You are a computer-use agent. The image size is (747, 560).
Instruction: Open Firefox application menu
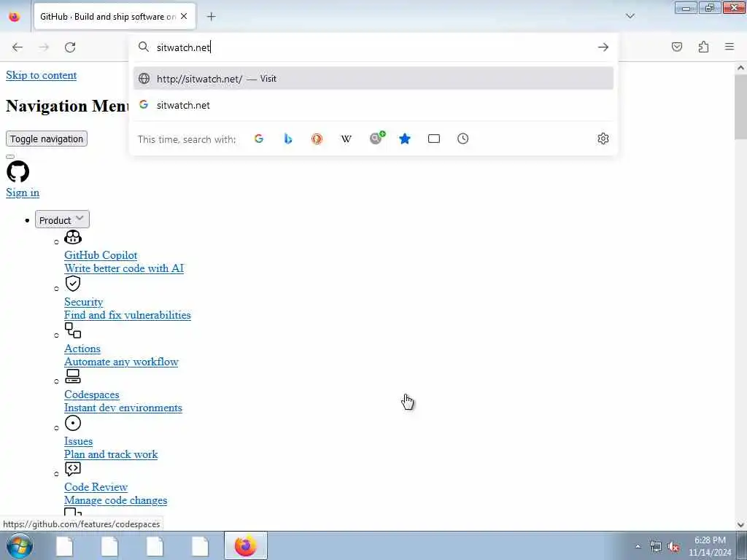[x=729, y=47]
